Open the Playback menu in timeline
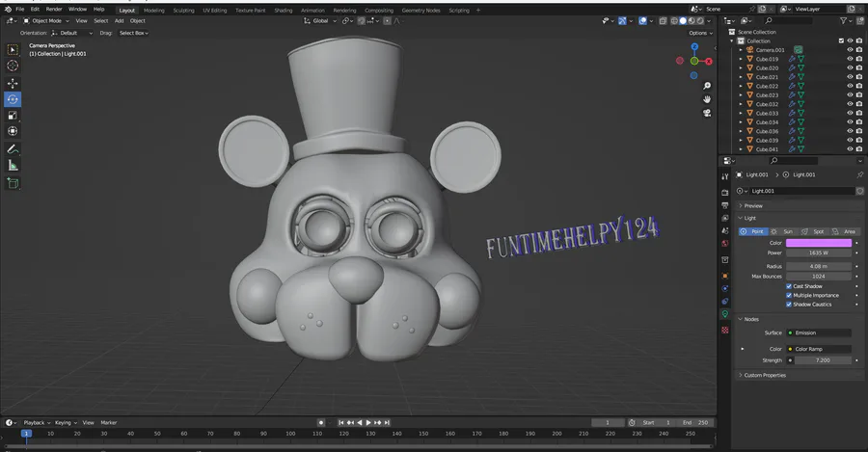This screenshot has width=868, height=452. coord(37,423)
